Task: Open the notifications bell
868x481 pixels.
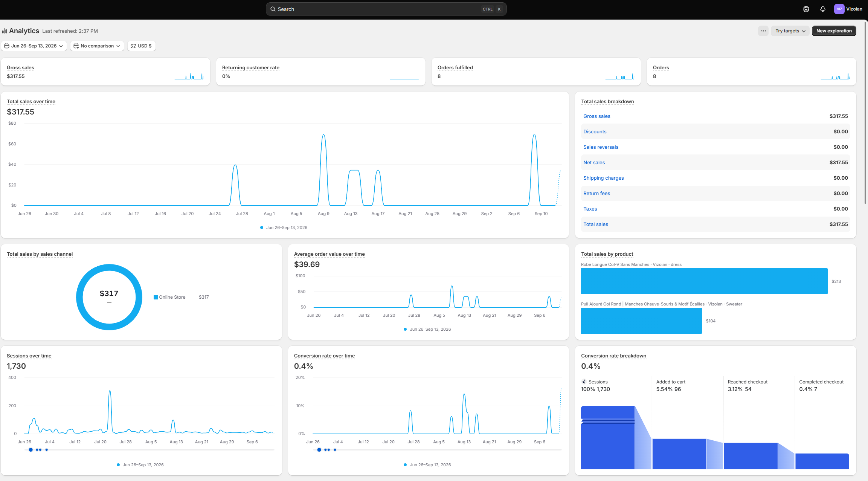Action: pyautogui.click(x=823, y=9)
